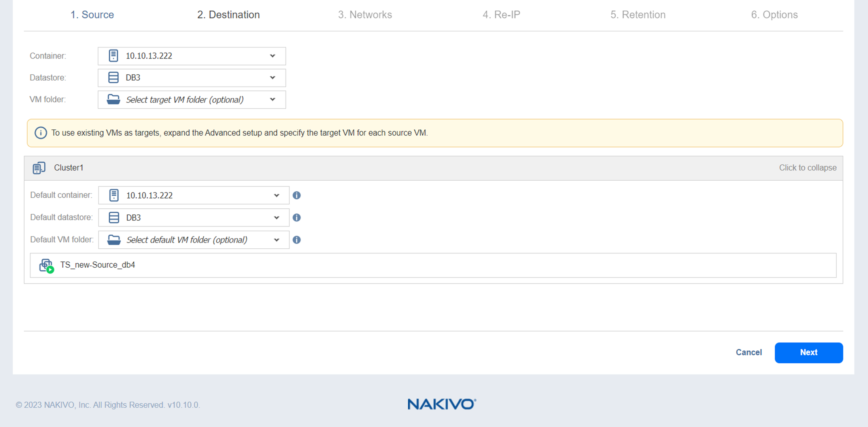Click the datastore icon in Datastore field
Image resolution: width=868 pixels, height=427 pixels.
113,77
